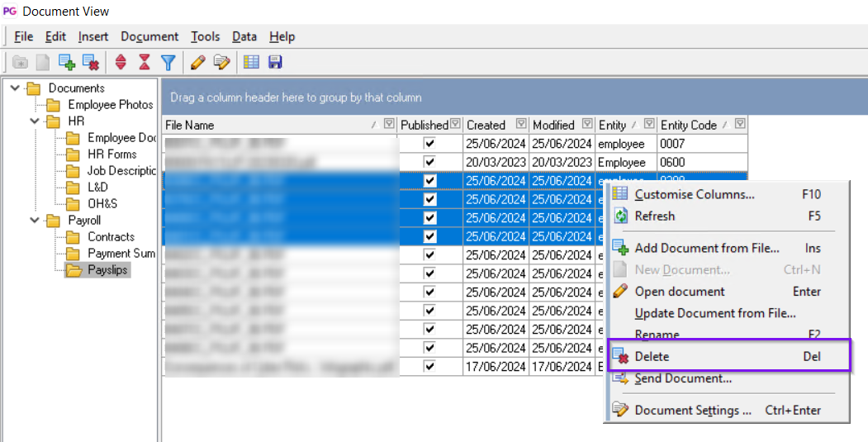Sort by the File Name column header
This screenshot has width=868, height=442.
(264, 126)
